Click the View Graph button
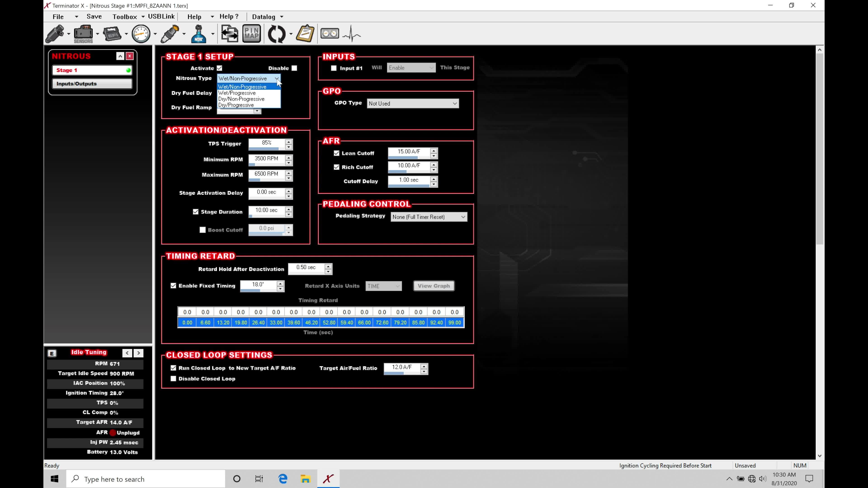Screen dimensions: 868x488 pos(434,286)
